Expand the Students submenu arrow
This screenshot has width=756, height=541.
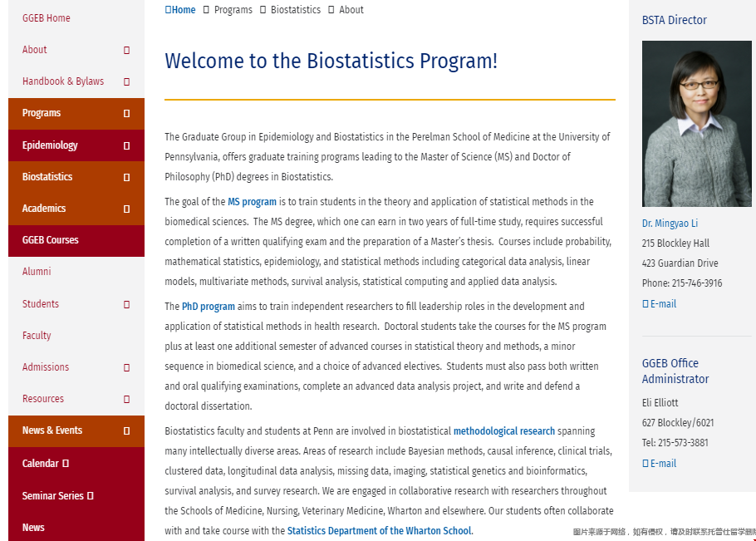coord(126,304)
